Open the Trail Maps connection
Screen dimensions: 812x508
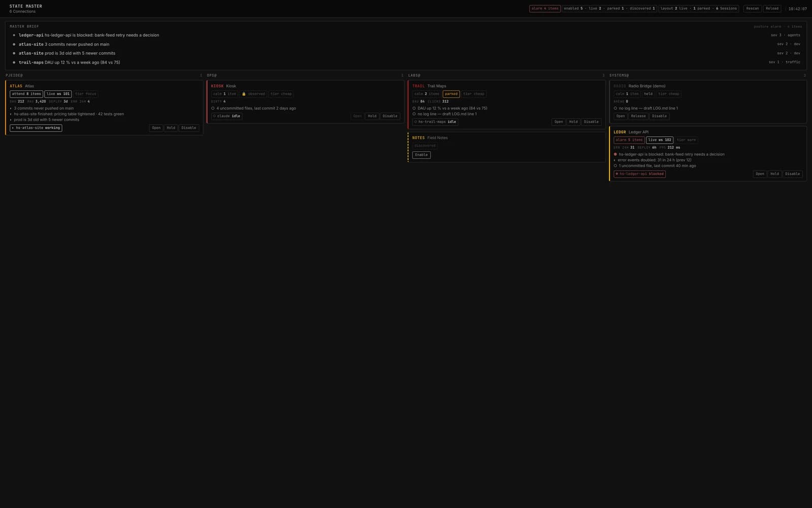(x=559, y=122)
